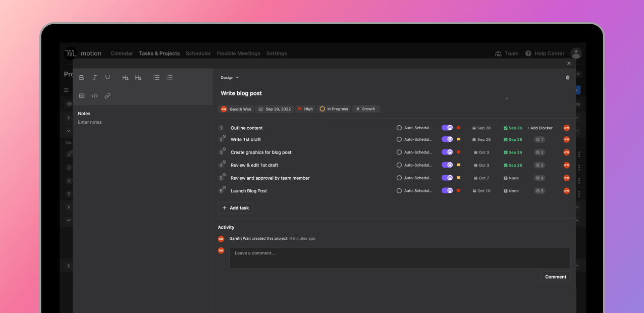This screenshot has height=313, width=644.
Task: Click the Leave a comment field
Action: pos(400,258)
